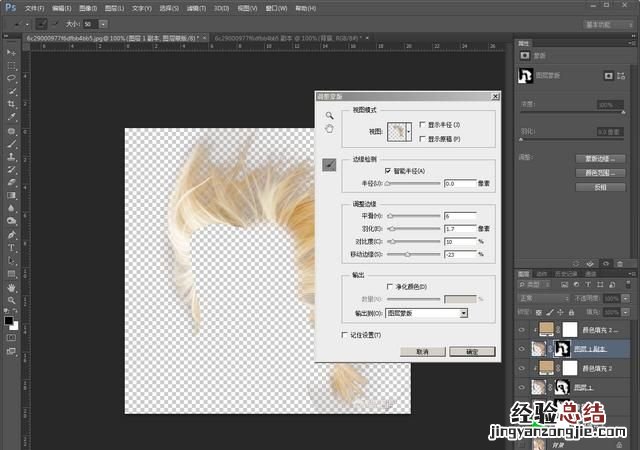640x450 pixels.
Task: Uncheck 智能半径 (Smart Radius) checkbox
Action: click(x=388, y=171)
